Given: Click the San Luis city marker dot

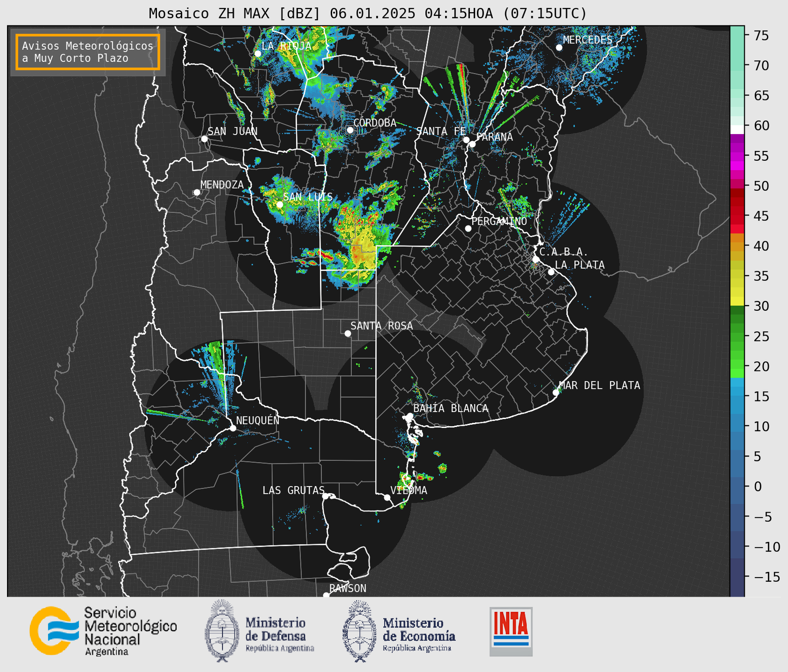Looking at the screenshot, I should [x=280, y=205].
